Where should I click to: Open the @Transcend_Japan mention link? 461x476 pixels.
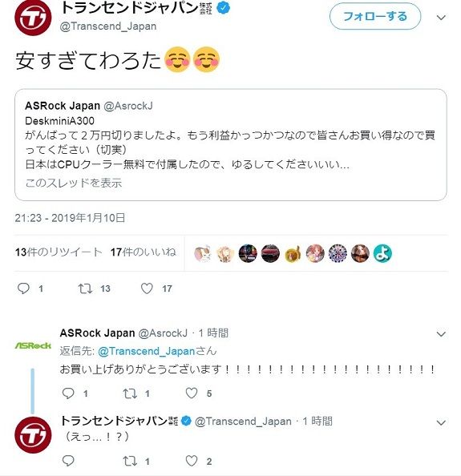tap(147, 351)
